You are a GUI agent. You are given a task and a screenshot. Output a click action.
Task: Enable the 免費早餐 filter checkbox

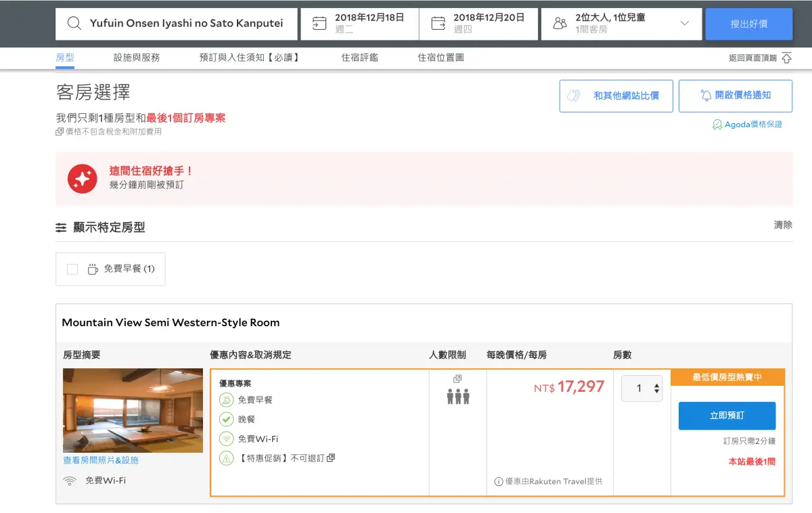(72, 269)
